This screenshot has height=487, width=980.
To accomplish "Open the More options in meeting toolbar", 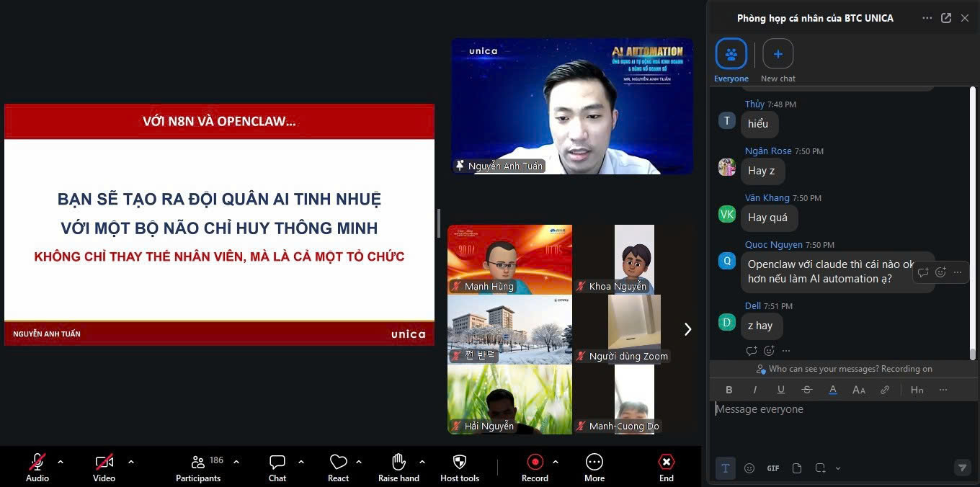I will pyautogui.click(x=594, y=467).
